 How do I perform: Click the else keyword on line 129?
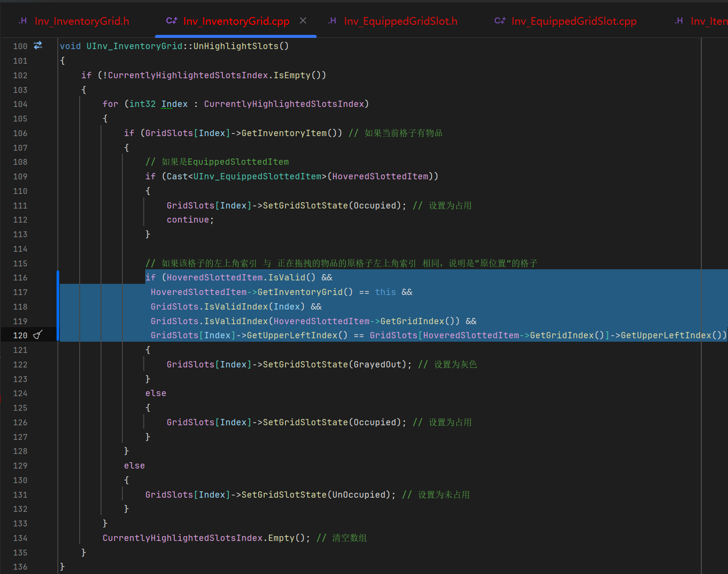click(x=135, y=466)
